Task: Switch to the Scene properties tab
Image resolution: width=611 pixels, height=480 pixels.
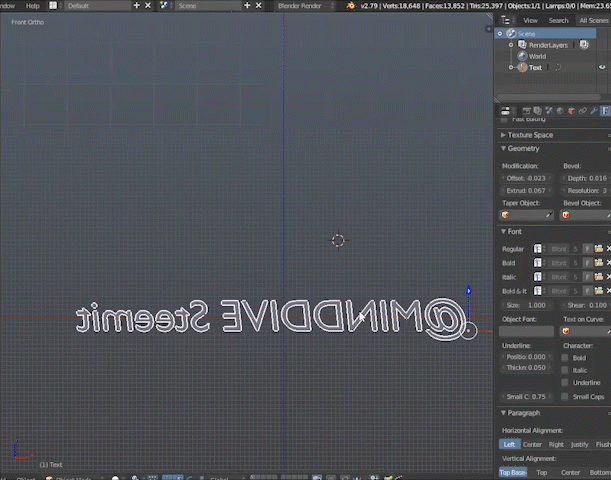Action: coord(549,111)
